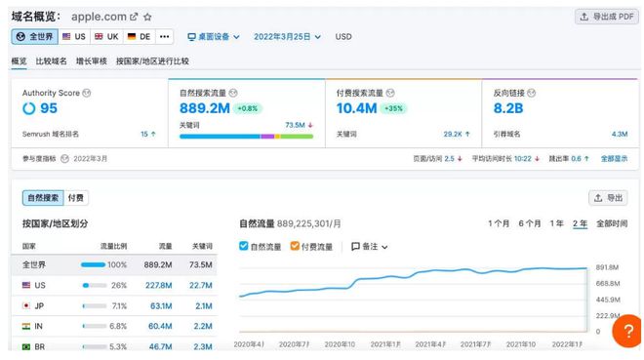Click the US 26% traffic share bar
Viewport: 644px width, 360px height.
click(95, 285)
